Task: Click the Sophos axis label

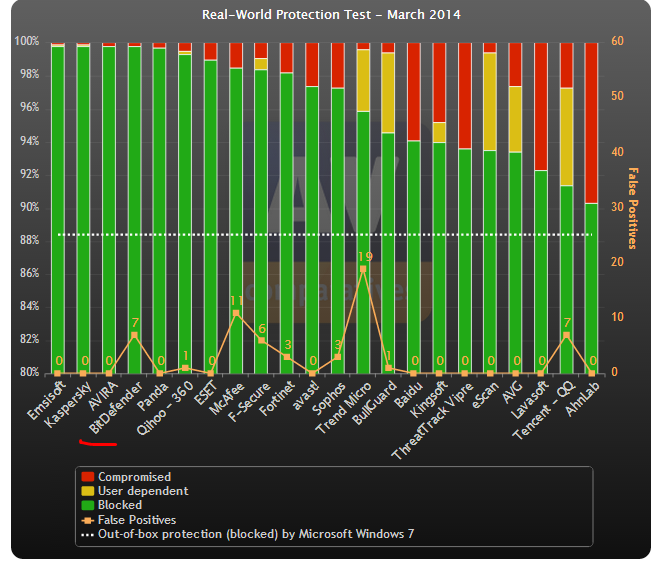Action: click(329, 398)
